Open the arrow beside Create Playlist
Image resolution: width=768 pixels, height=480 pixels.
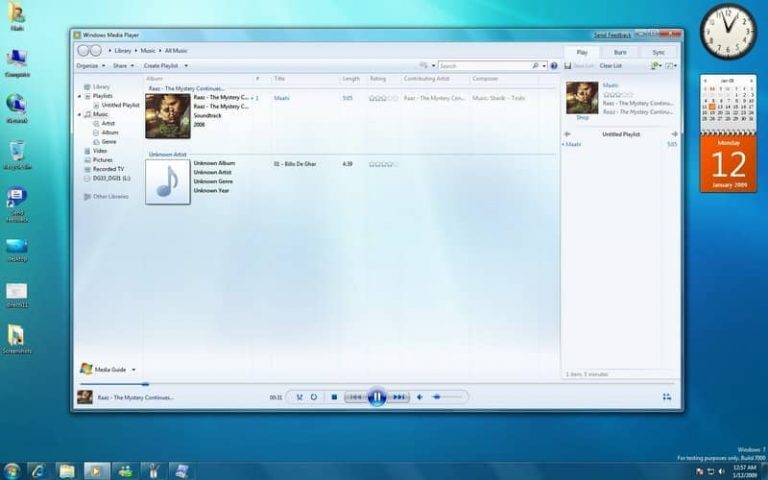pos(186,66)
